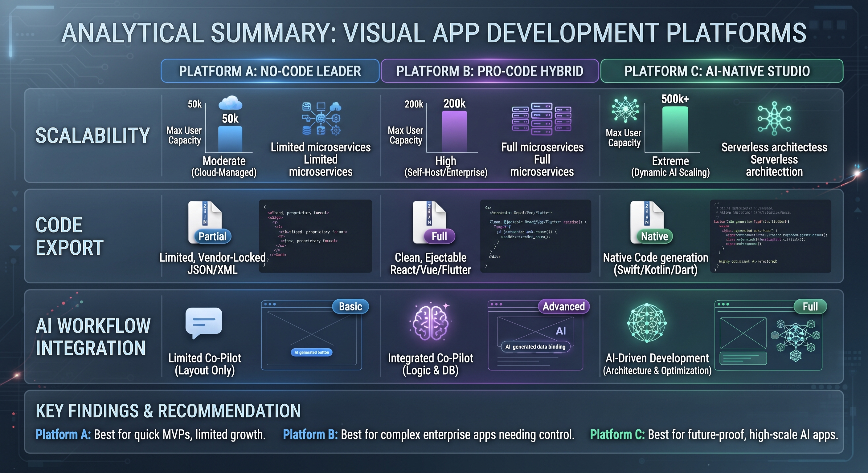Open the proprietary format code snippet
The width and height of the screenshot is (868, 473).
[315, 236]
